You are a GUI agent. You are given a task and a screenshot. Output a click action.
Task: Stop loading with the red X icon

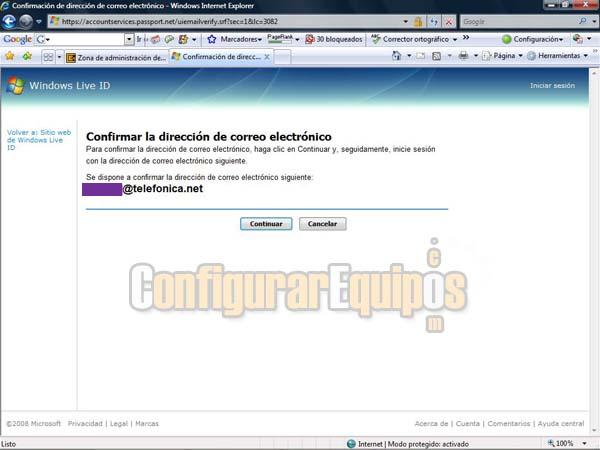tap(449, 22)
